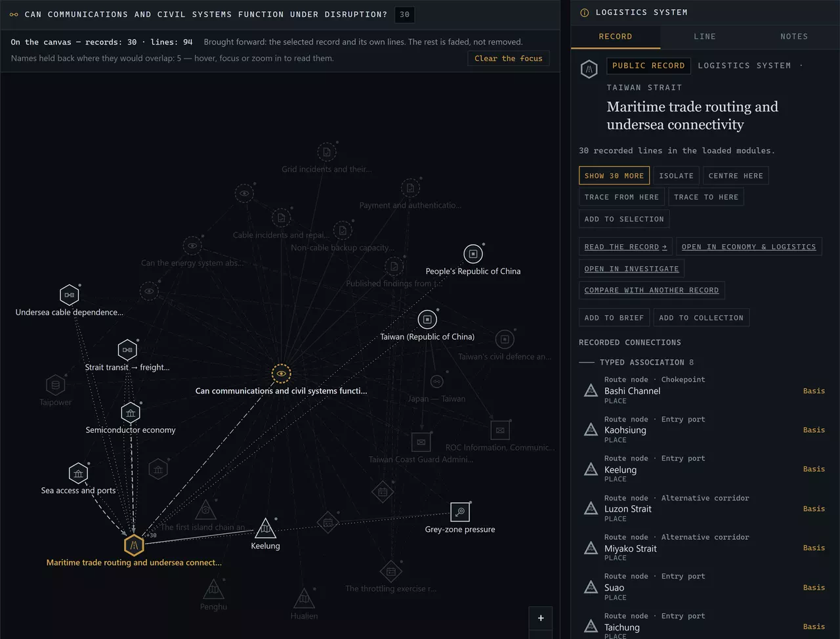This screenshot has height=639, width=840.
Task: Click Trace To Here button
Action: click(706, 197)
